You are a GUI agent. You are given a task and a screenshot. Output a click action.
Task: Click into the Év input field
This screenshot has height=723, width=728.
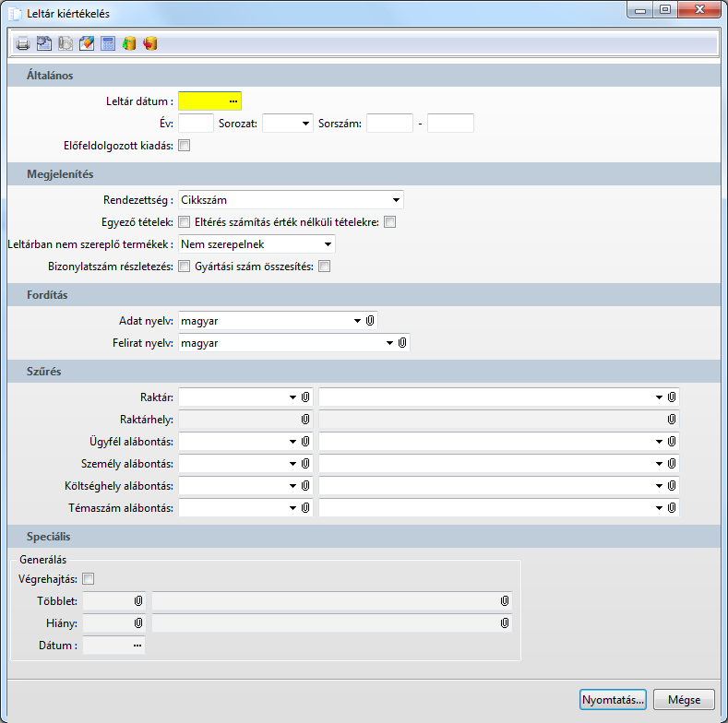pos(196,124)
